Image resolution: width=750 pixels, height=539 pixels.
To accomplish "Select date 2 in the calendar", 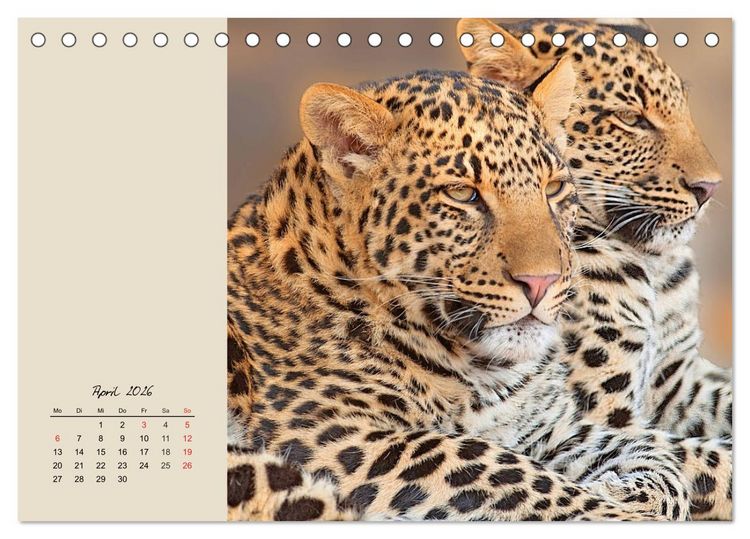I will (122, 425).
